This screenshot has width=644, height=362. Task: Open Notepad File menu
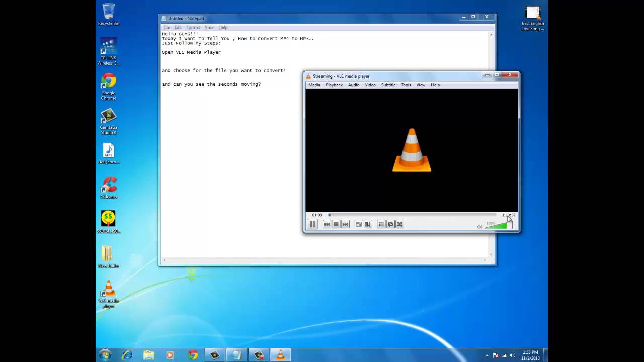click(166, 27)
